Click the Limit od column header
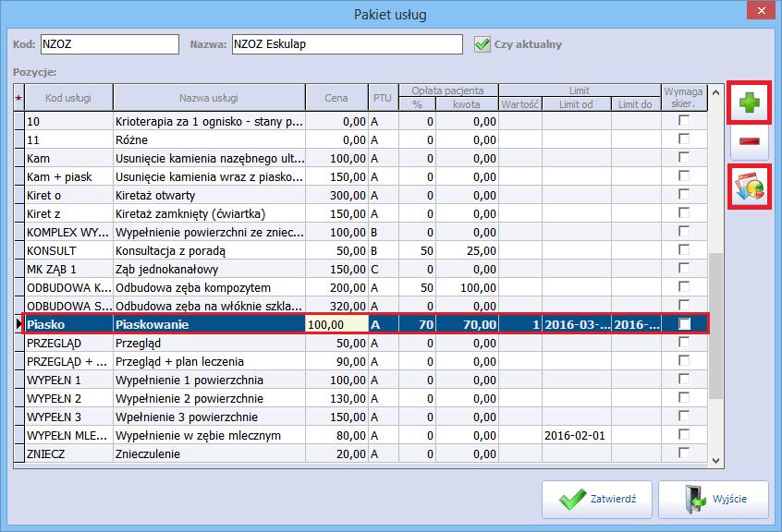 point(577,104)
